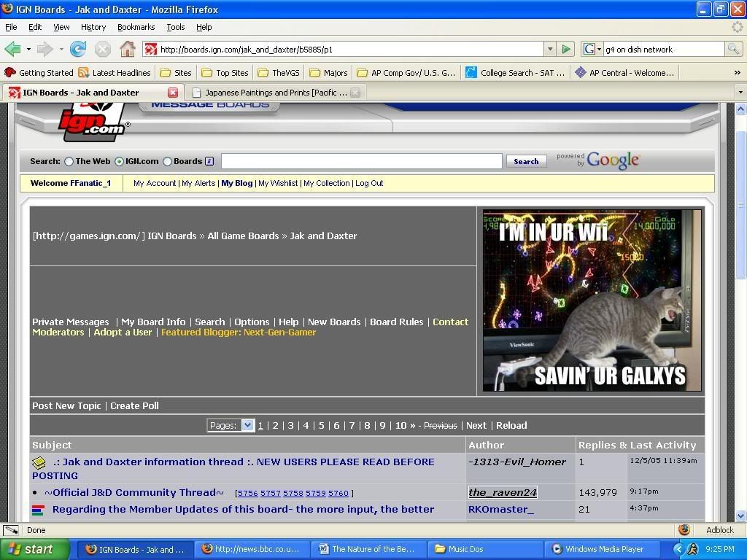
Task: Expand the address bar URL dropdown
Action: (550, 49)
